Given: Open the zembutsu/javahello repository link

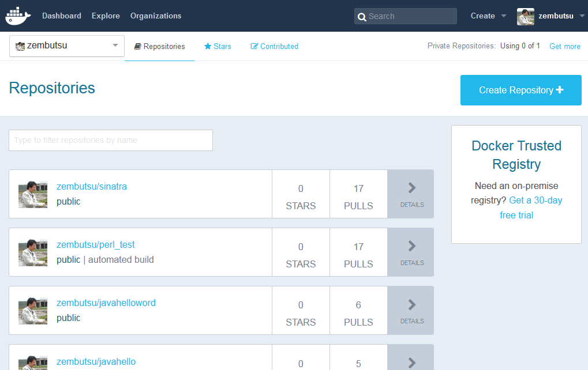Looking at the screenshot, I should [x=96, y=361].
